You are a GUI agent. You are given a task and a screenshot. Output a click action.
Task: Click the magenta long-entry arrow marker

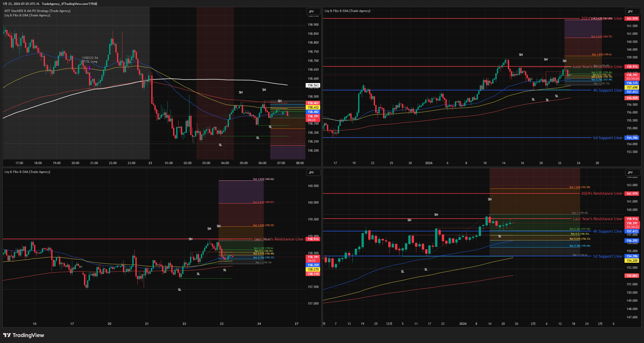pos(89,68)
